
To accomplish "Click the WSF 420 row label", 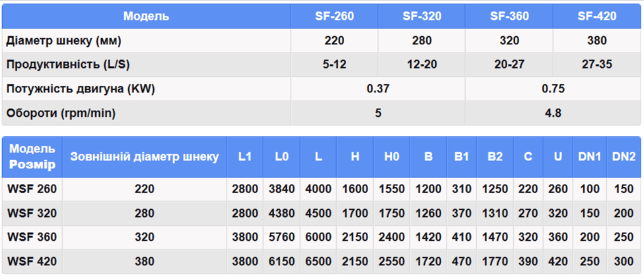I will [x=32, y=261].
